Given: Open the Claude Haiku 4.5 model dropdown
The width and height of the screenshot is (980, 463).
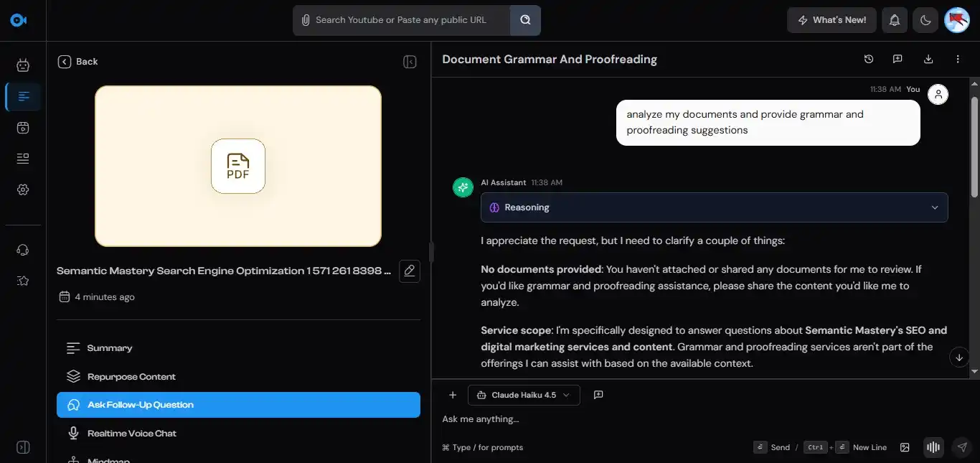Looking at the screenshot, I should [524, 395].
